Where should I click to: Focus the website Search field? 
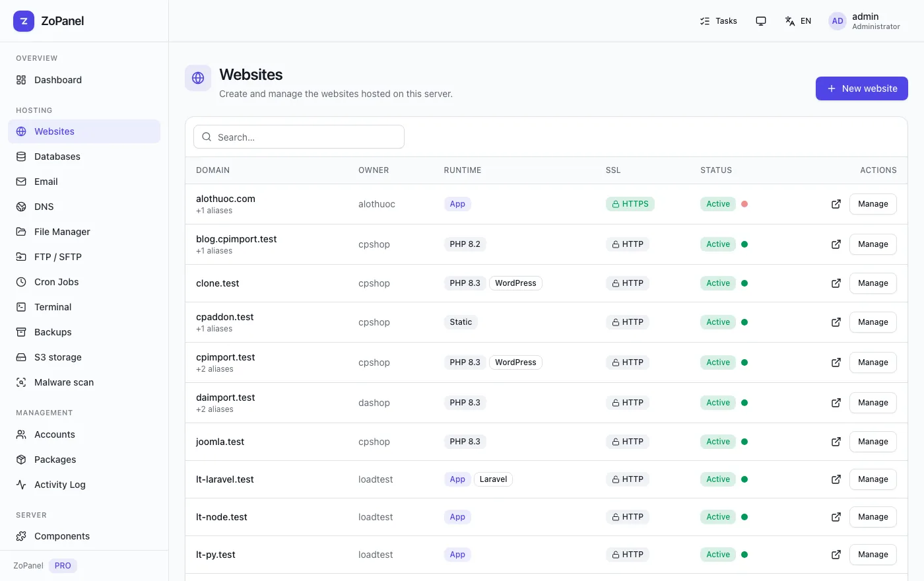299,137
